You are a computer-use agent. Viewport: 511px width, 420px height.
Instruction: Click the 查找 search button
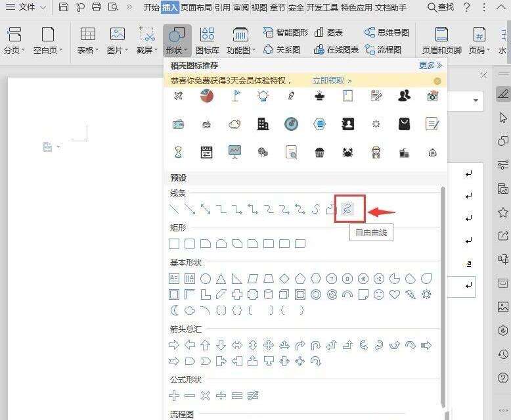(x=441, y=7)
